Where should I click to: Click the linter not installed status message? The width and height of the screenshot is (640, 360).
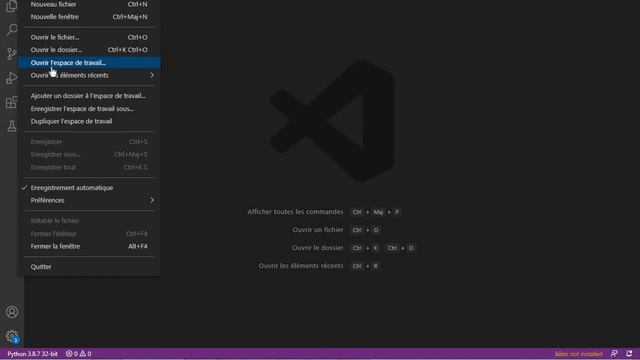point(578,354)
